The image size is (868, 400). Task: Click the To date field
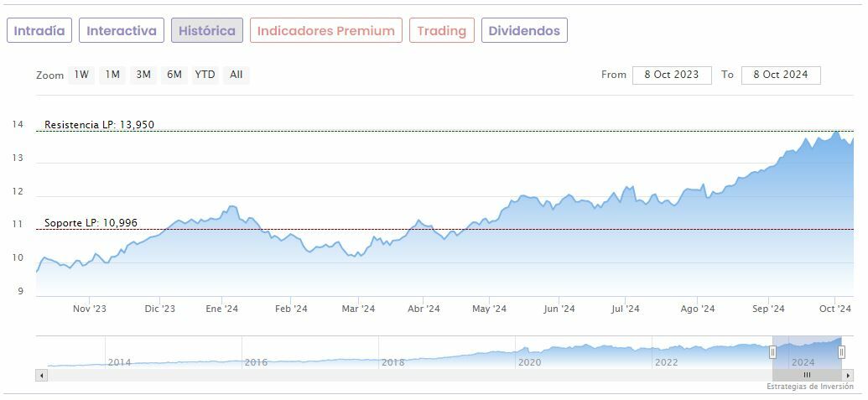781,75
